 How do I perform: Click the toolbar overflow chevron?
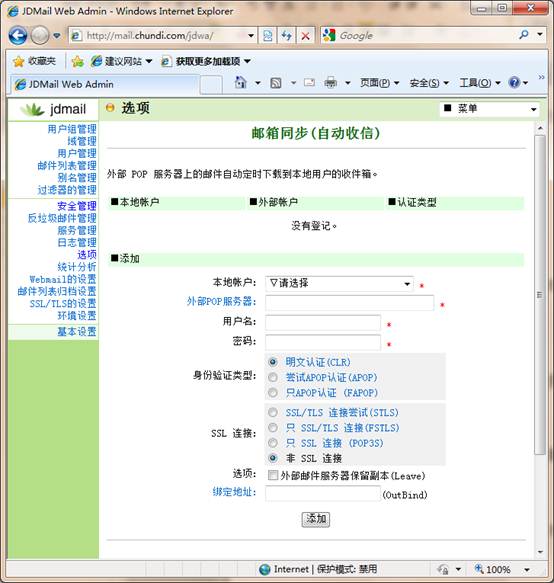point(541,77)
